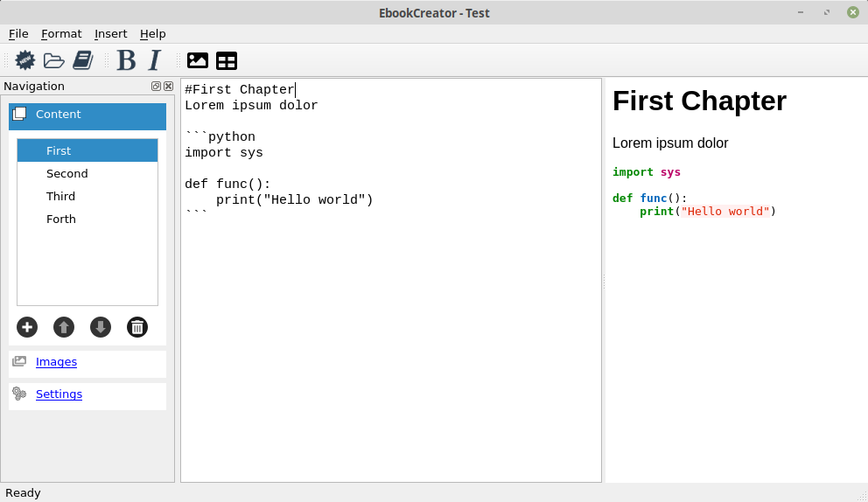Image resolution: width=868 pixels, height=502 pixels.
Task: Add a new chapter with plus icon
Action: [27, 327]
